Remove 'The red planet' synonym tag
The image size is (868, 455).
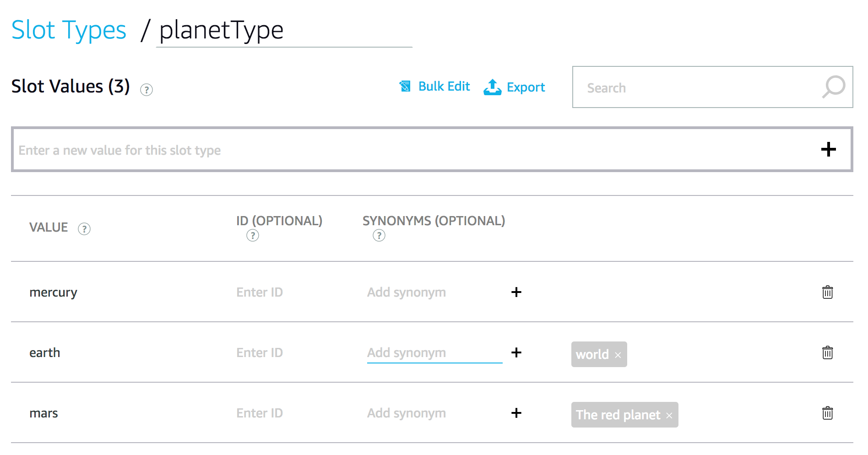(669, 416)
